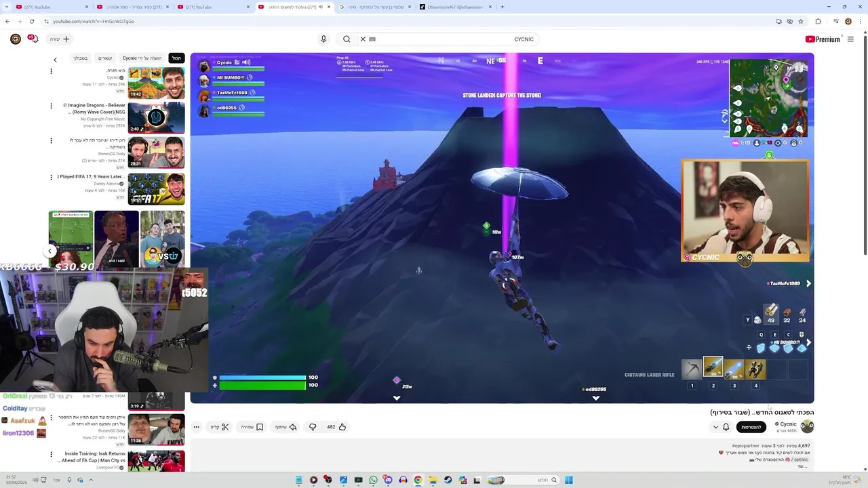
Task: Save the video with bookmark button
Action: [x=252, y=427]
